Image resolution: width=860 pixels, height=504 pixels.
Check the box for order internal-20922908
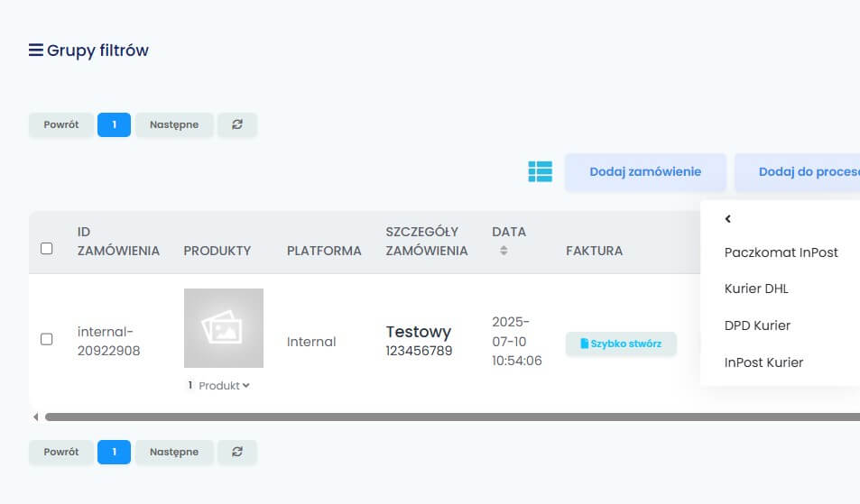47,339
